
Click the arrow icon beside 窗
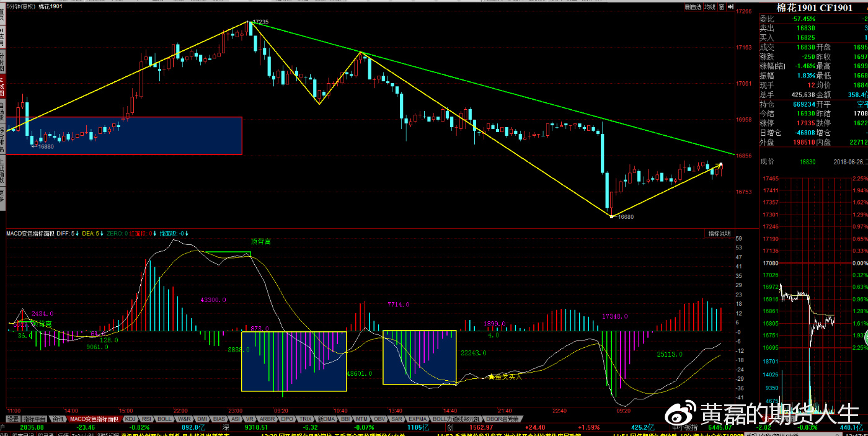point(729,7)
